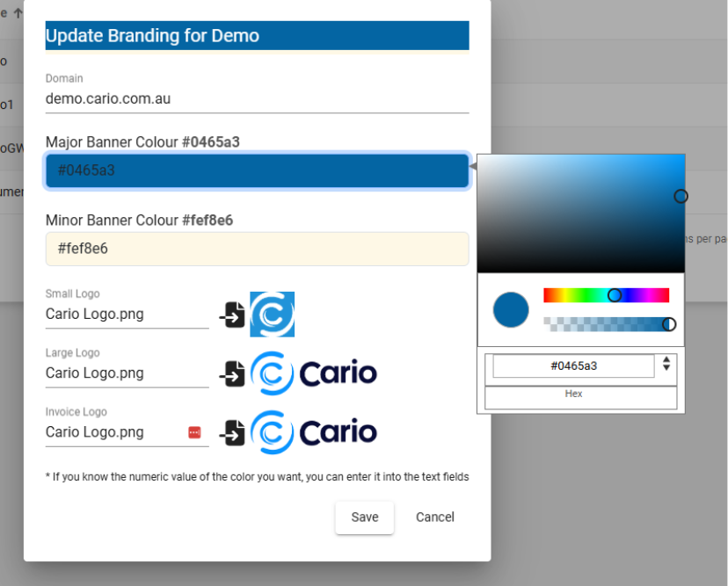Screen dimensions: 728x586
Task: Click the upload icon beside Small Logo
Action: click(x=233, y=315)
